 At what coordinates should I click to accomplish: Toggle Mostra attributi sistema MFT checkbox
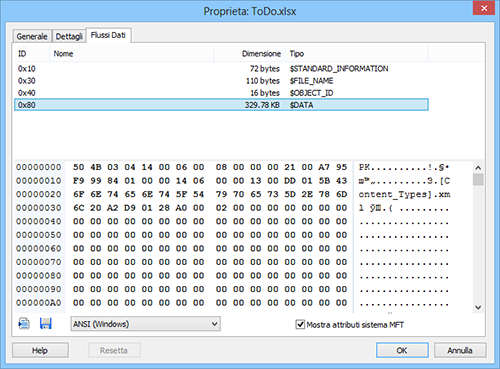(x=300, y=324)
